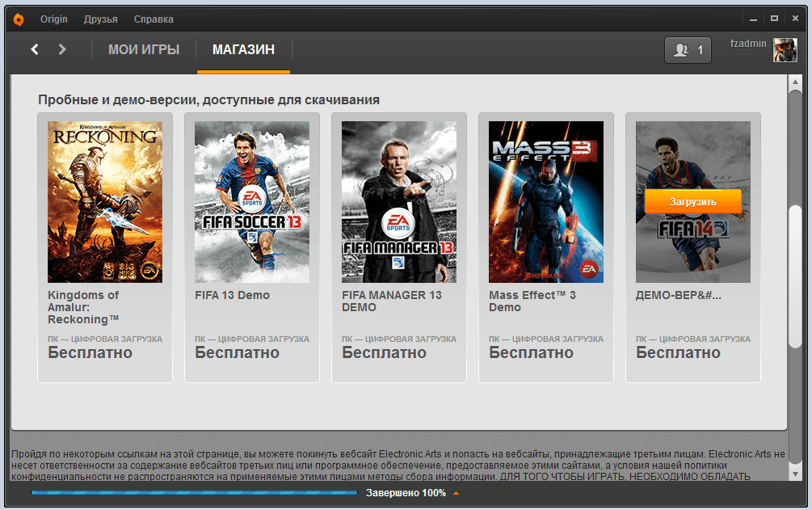Click the scrollbar down arrow
The image size is (812, 510).
tap(795, 474)
